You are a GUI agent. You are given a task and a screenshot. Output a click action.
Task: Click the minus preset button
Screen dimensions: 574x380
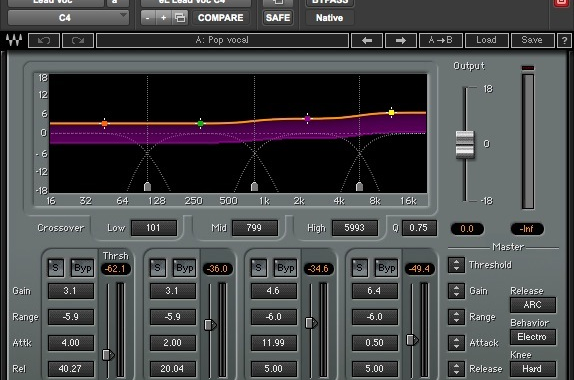148,18
